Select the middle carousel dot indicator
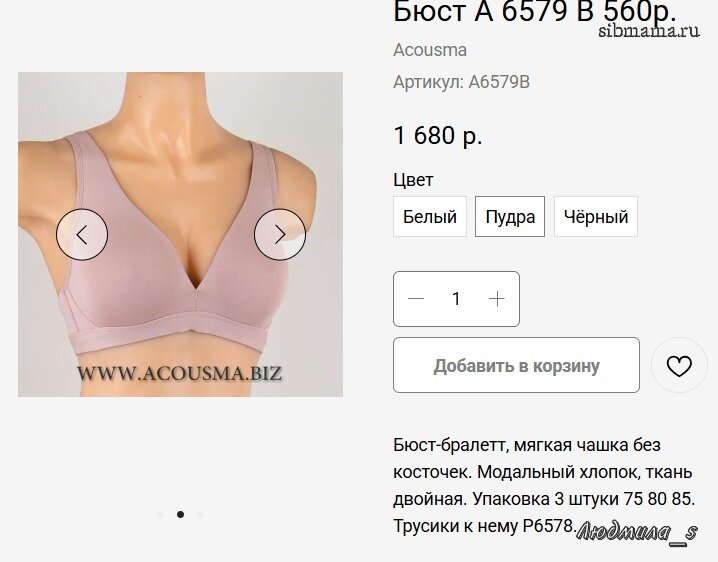This screenshot has width=718, height=562. point(180,514)
